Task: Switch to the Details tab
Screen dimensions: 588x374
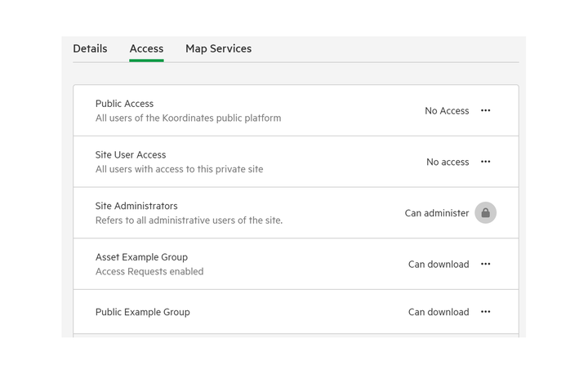Action: (90, 49)
